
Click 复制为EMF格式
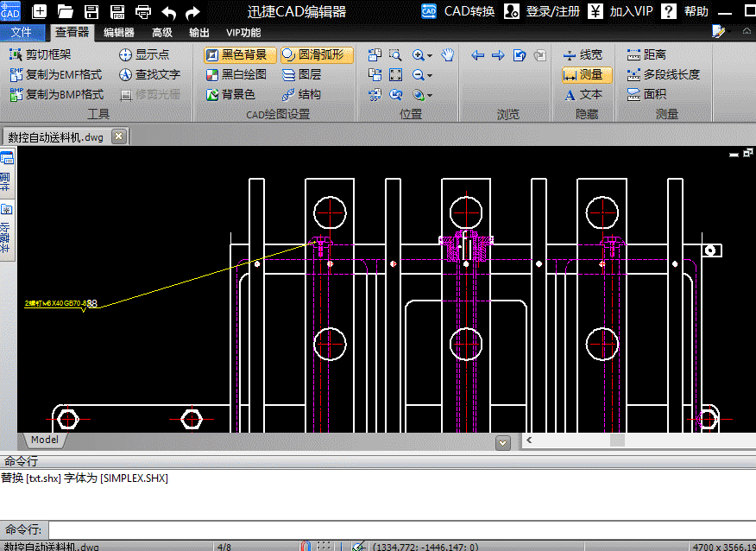pyautogui.click(x=56, y=74)
